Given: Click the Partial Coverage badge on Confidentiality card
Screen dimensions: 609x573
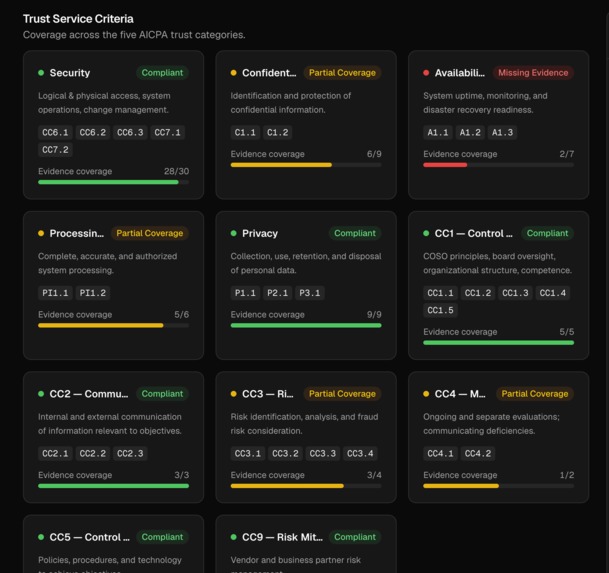Looking at the screenshot, I should click(x=342, y=73).
